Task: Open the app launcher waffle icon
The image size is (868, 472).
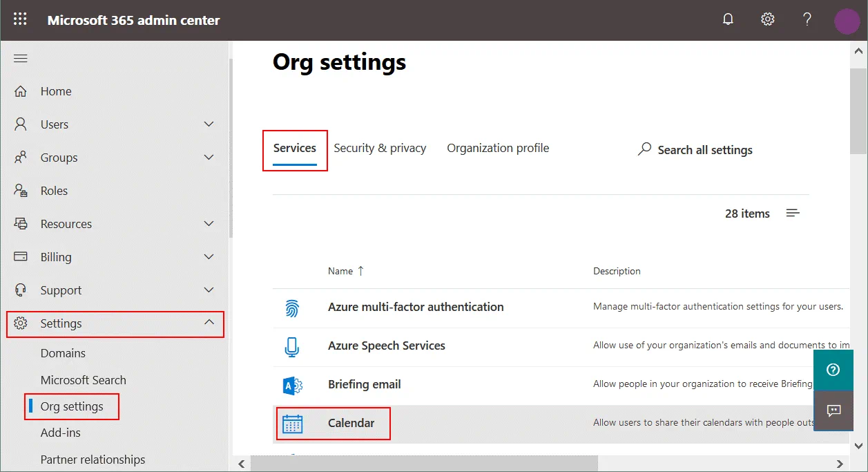Action: tap(20, 19)
